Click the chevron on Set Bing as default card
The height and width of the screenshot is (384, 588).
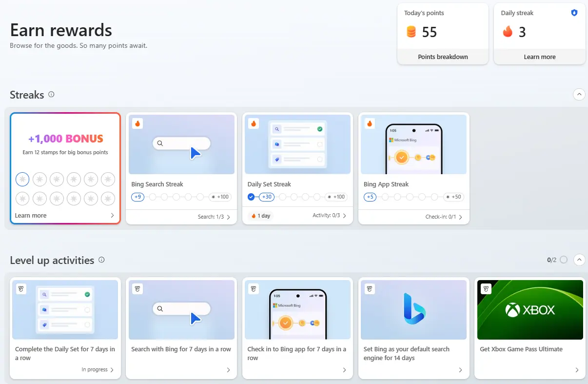pyautogui.click(x=460, y=370)
